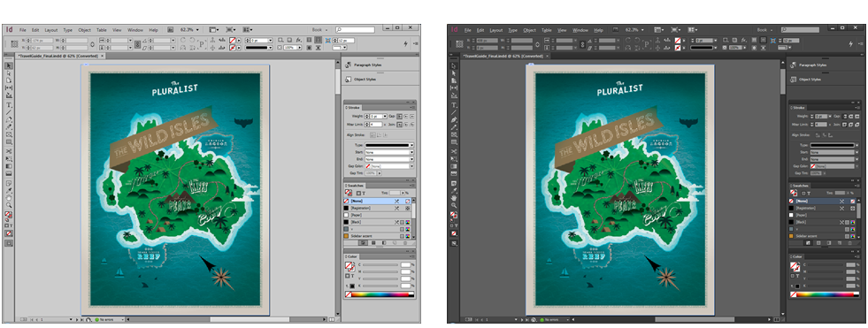Viewport: 868px width, 328px height.
Task: Select the Type tool in dark window
Action: (x=454, y=104)
